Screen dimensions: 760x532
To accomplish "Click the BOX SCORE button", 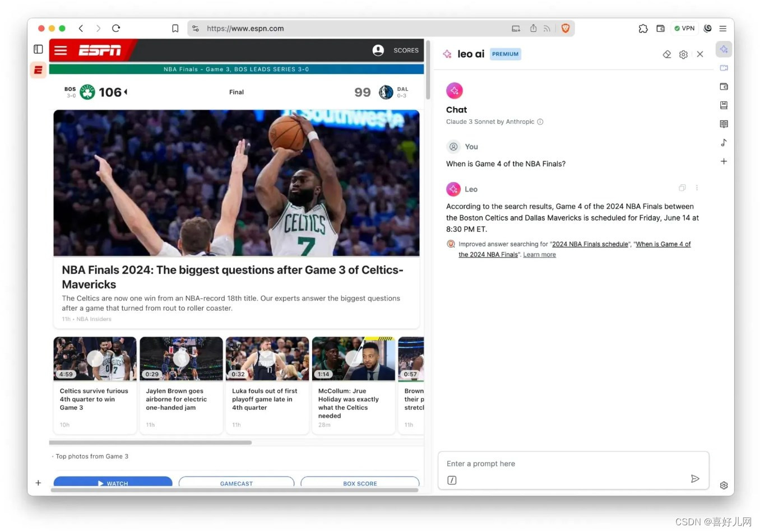I will pos(360,482).
